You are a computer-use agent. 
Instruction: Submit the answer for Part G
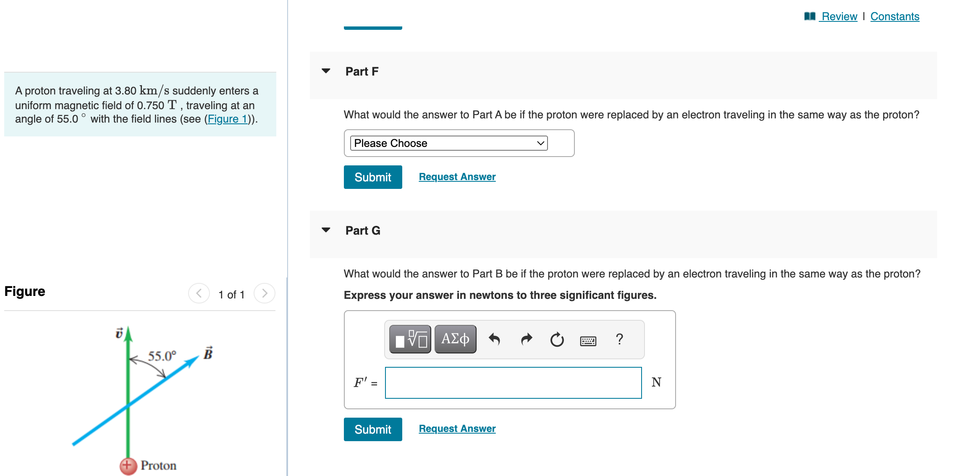(x=372, y=429)
